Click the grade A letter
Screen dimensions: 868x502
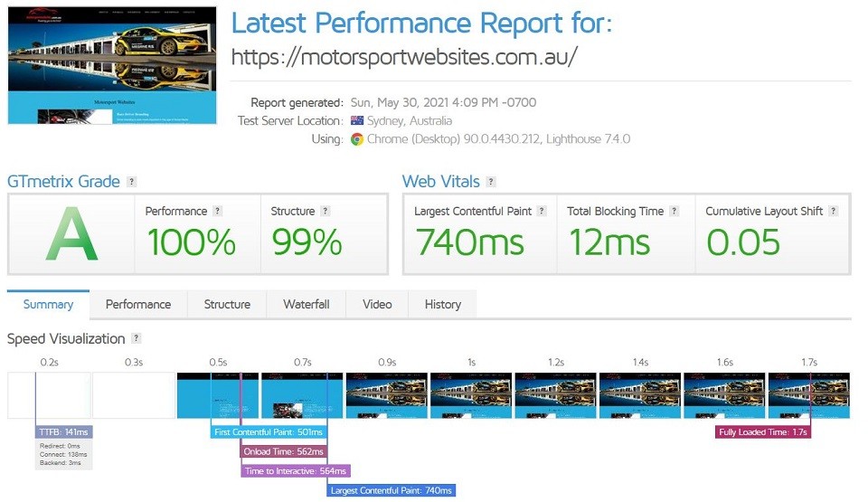pos(72,234)
